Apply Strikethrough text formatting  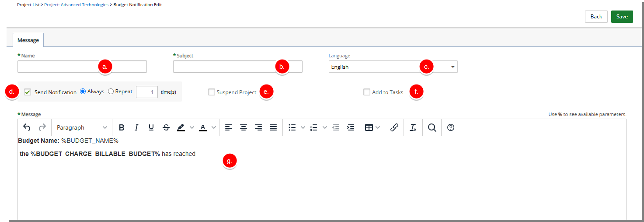pyautogui.click(x=166, y=127)
